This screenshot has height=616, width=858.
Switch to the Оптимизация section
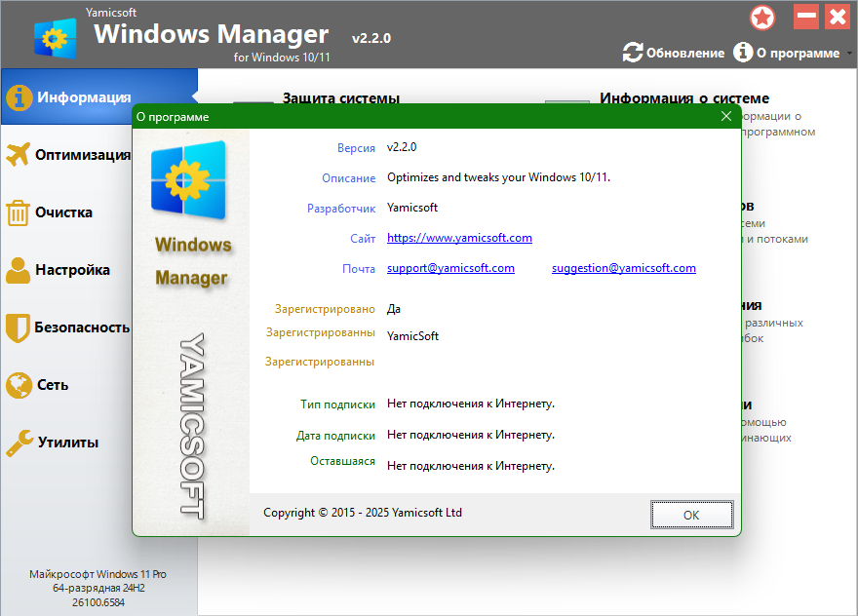coord(83,155)
